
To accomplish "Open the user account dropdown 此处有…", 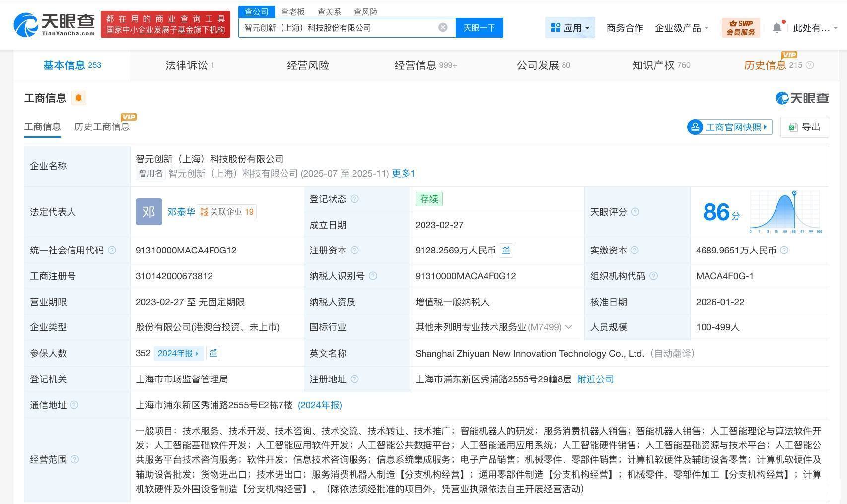I will click(x=815, y=28).
